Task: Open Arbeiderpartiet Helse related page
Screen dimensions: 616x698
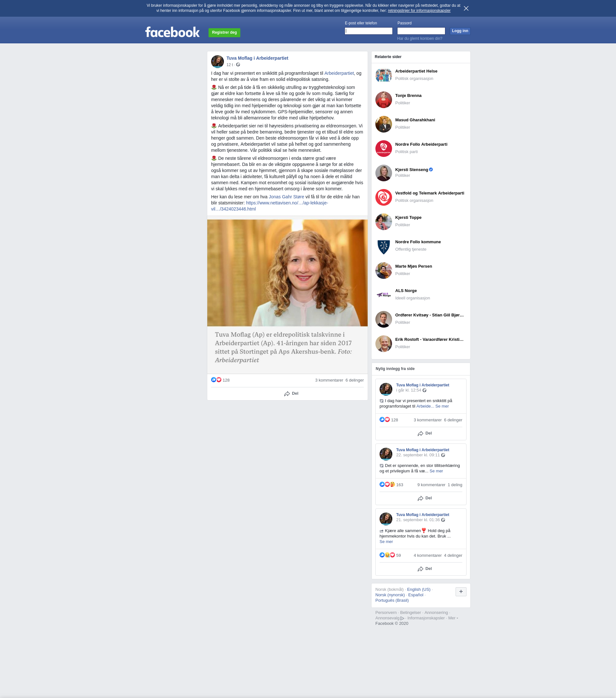Action: (416, 71)
